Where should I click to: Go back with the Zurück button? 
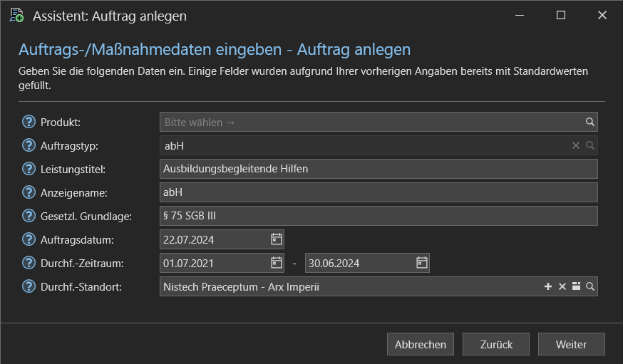[x=496, y=344]
